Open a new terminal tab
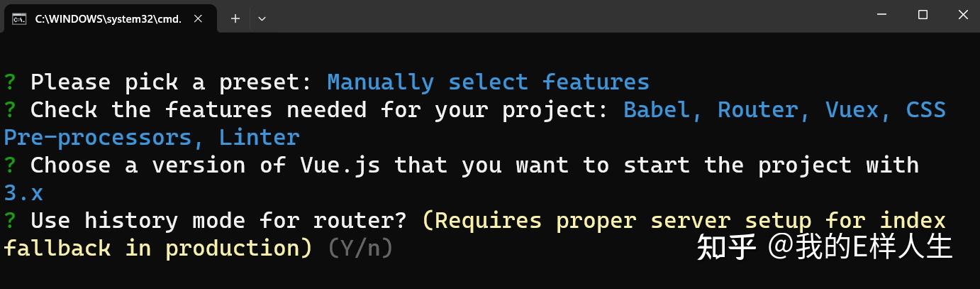The height and width of the screenshot is (289, 980). point(235,19)
